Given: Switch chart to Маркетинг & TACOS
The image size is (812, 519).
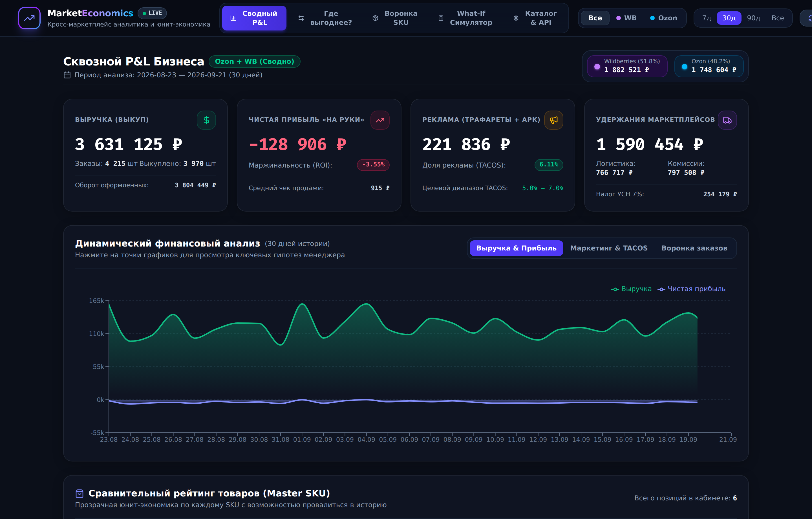Looking at the screenshot, I should 608,248.
